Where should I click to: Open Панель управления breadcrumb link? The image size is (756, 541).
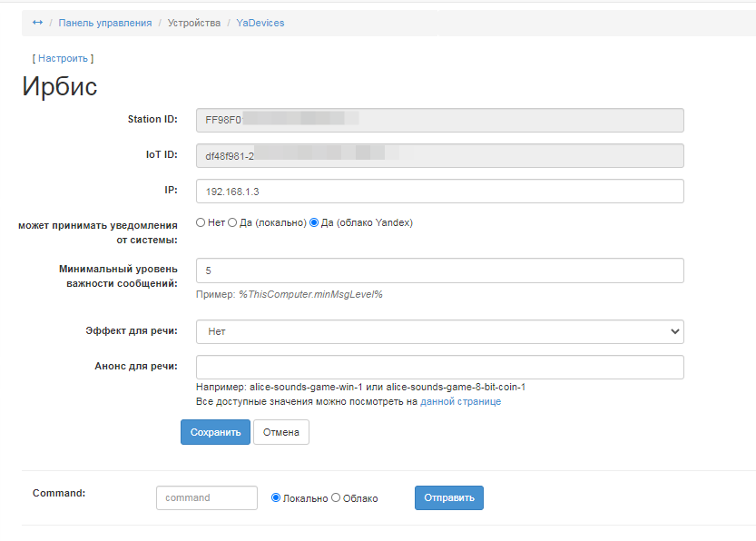click(x=104, y=23)
